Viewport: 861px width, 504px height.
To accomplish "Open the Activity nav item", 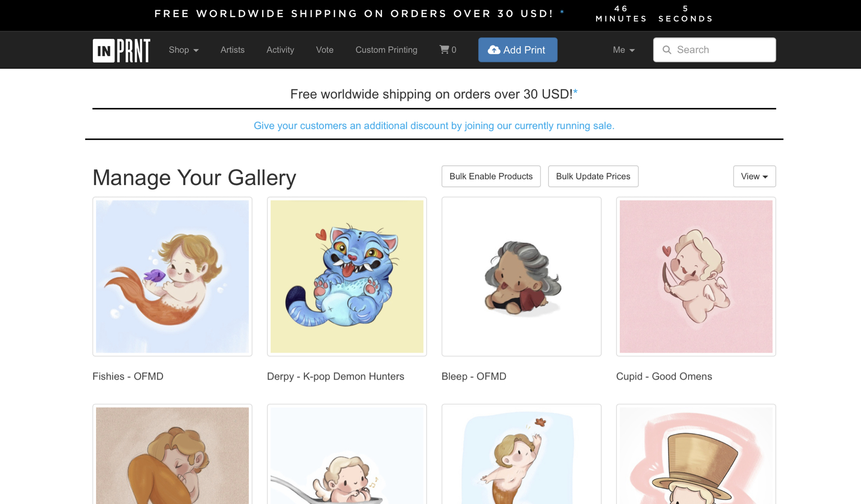I will pyautogui.click(x=280, y=50).
